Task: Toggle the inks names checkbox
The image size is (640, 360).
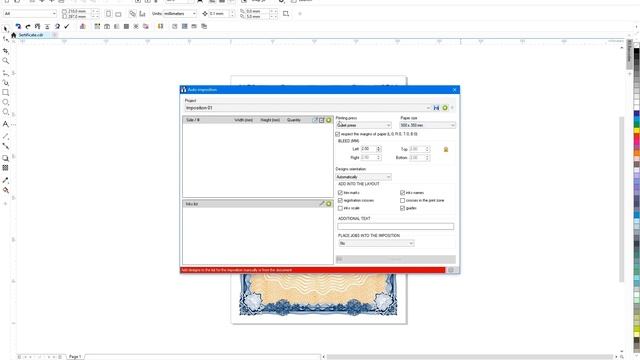Action: [x=402, y=193]
